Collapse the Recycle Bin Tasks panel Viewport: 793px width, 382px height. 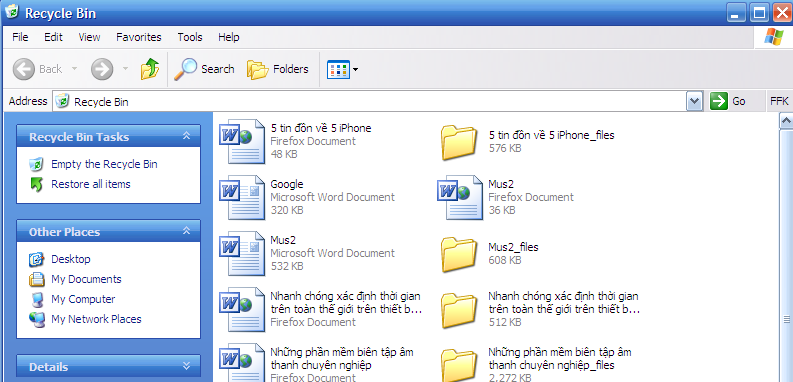[186, 136]
